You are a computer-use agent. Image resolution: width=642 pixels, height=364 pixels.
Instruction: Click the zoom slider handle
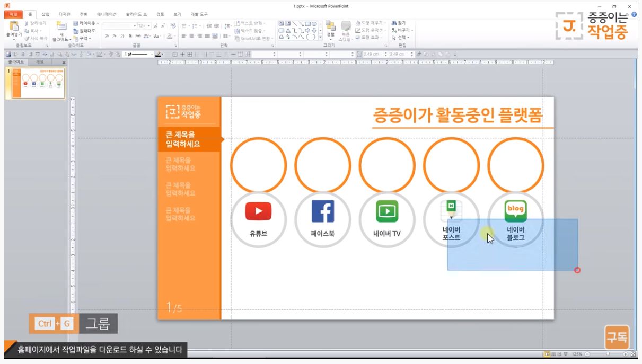click(x=608, y=354)
